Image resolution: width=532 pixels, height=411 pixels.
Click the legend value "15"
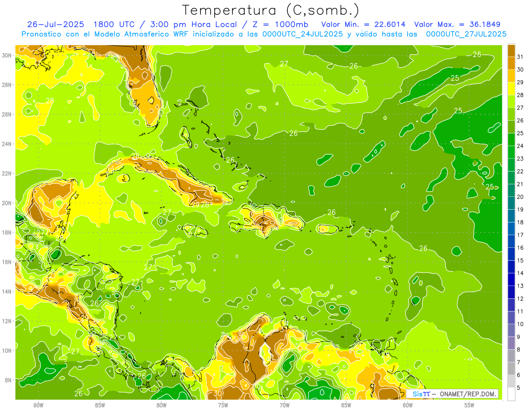(x=520, y=261)
